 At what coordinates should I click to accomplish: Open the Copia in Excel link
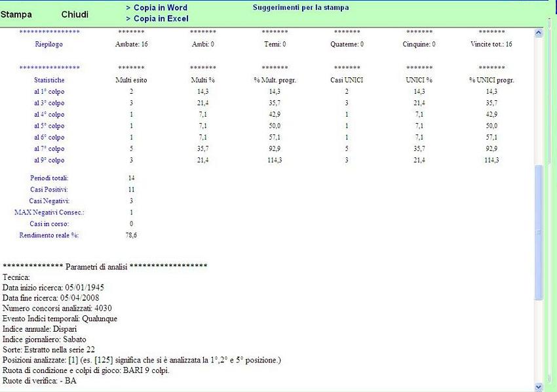click(x=157, y=18)
